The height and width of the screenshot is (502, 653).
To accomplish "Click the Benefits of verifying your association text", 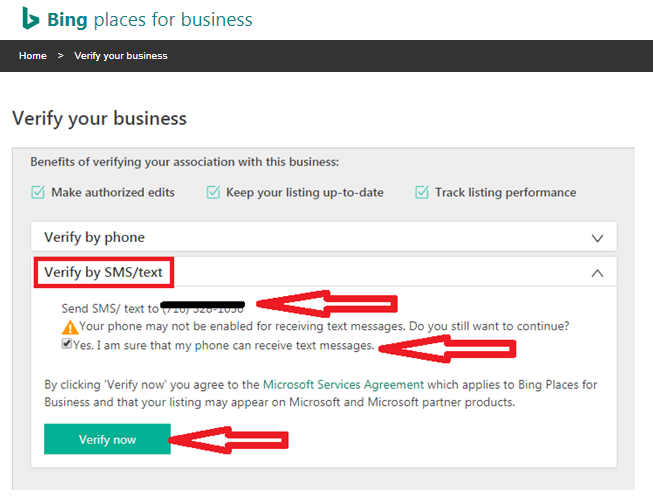I will 184,162.
